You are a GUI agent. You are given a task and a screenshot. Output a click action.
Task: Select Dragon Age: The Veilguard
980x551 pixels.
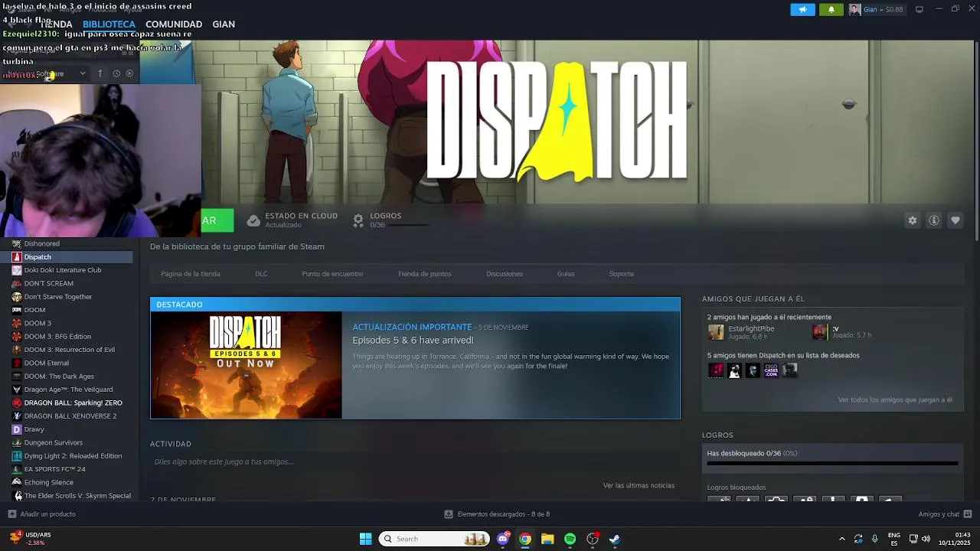coord(69,390)
